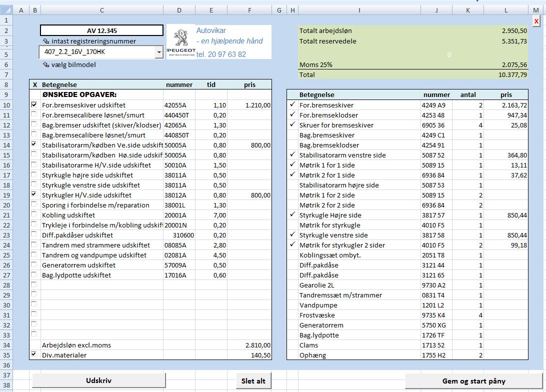Select row 10 header

click(x=6, y=105)
